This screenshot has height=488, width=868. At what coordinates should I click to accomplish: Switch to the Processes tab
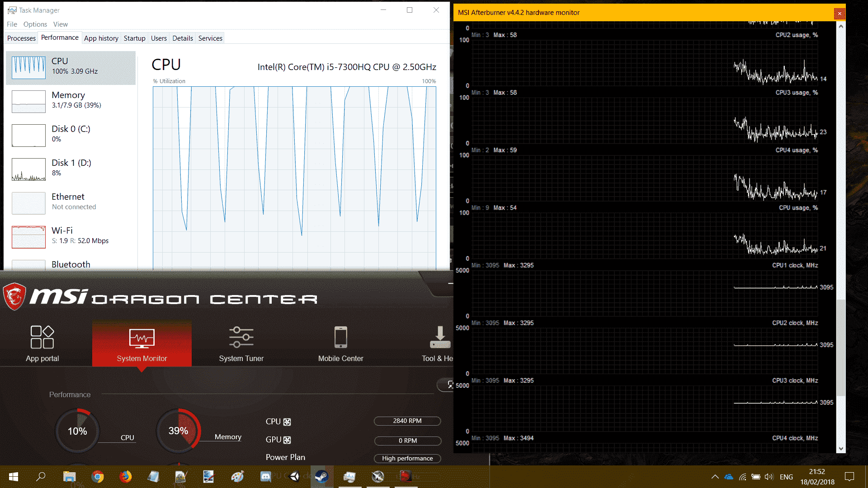tap(21, 38)
